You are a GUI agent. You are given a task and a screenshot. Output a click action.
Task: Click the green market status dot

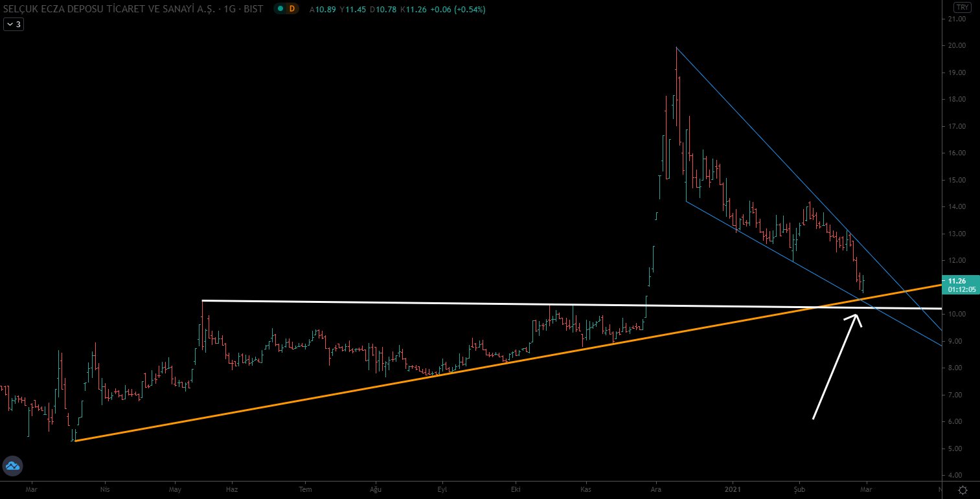coord(279,9)
